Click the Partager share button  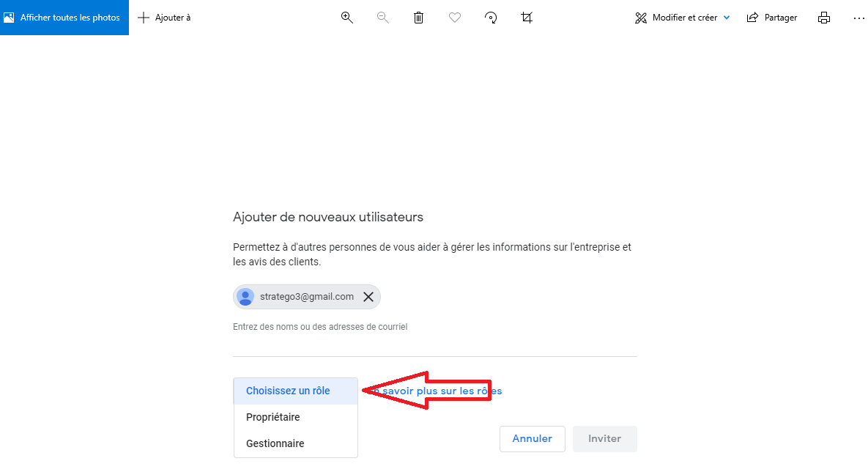[772, 17]
